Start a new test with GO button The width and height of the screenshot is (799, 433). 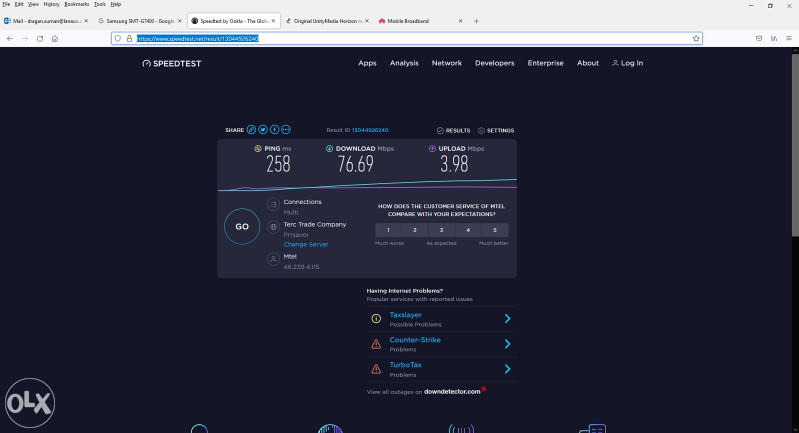click(x=242, y=227)
